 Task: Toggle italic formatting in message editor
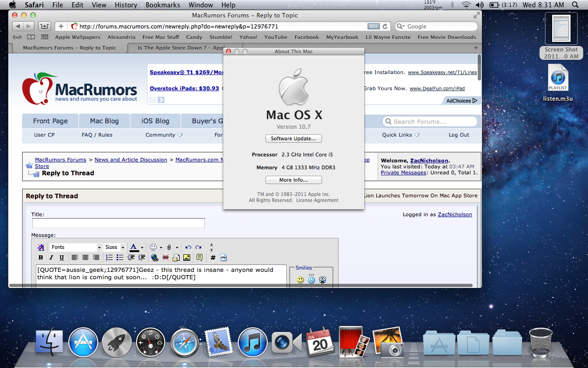pyautogui.click(x=51, y=258)
